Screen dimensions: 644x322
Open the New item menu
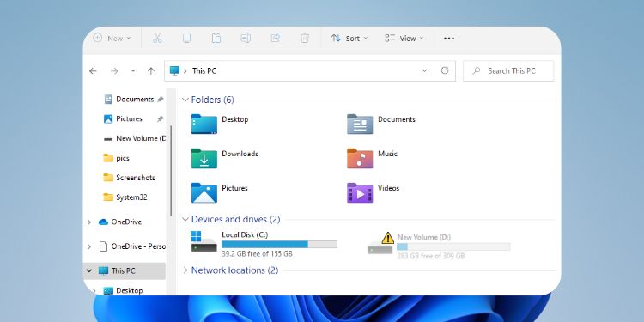pyautogui.click(x=112, y=38)
